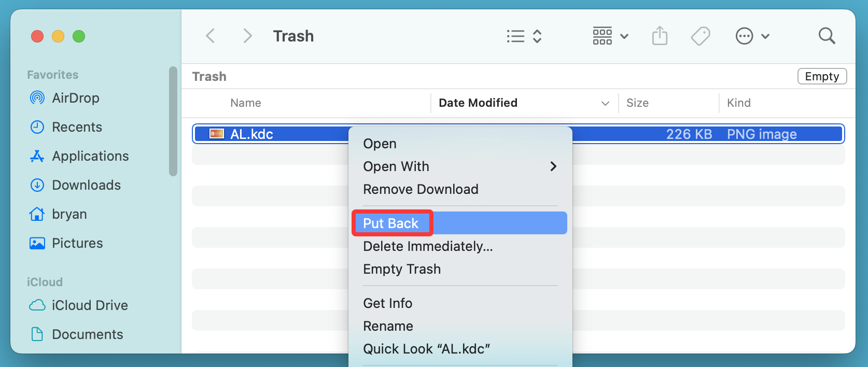Expand the More actions dropdown chevron
The height and width of the screenshot is (367, 868).
pyautogui.click(x=765, y=36)
